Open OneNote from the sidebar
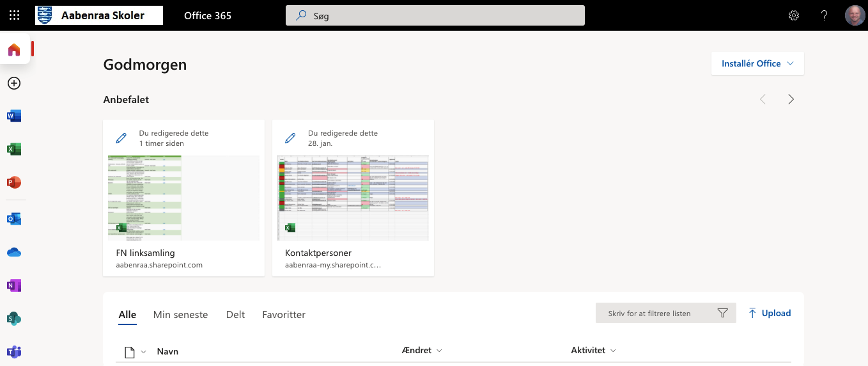This screenshot has width=868, height=366. [14, 285]
